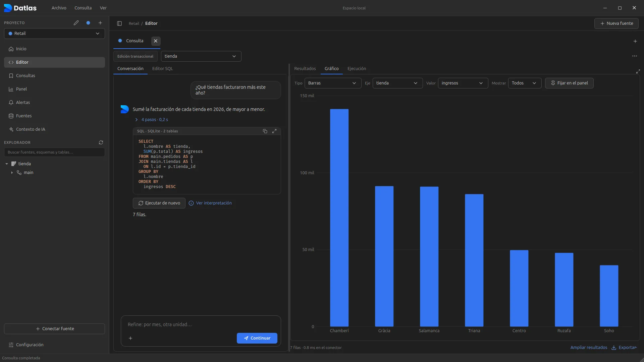This screenshot has width=644, height=362.
Task: Click the edit project pencil icon
Action: [76, 23]
